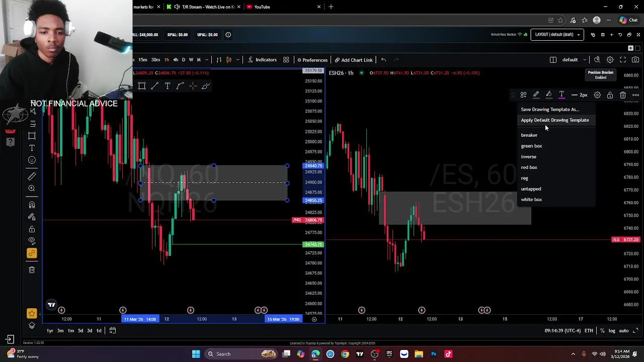Open the LAYOUT default (draft) dropdown
This screenshot has width=644, height=362.
[x=557, y=35]
